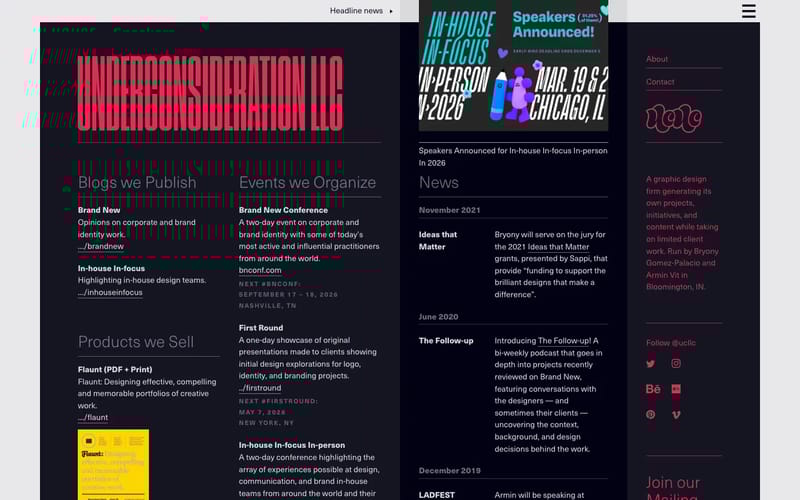The image size is (800, 500).
Task: Click the UCllc script logo in sidebar
Action: [x=673, y=118]
